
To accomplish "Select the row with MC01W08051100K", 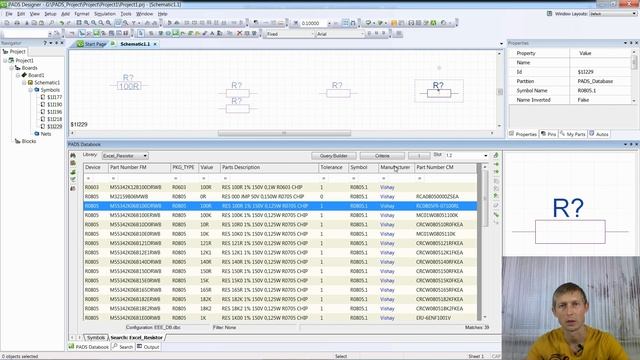I will point(280,215).
